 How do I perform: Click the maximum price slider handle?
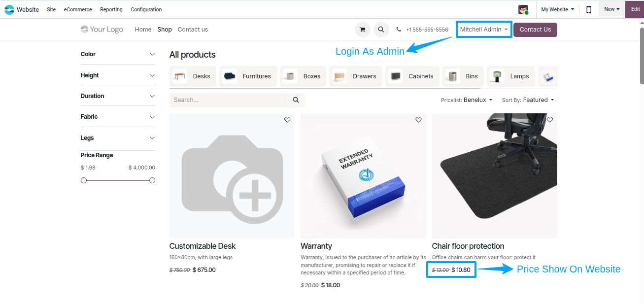152,180
